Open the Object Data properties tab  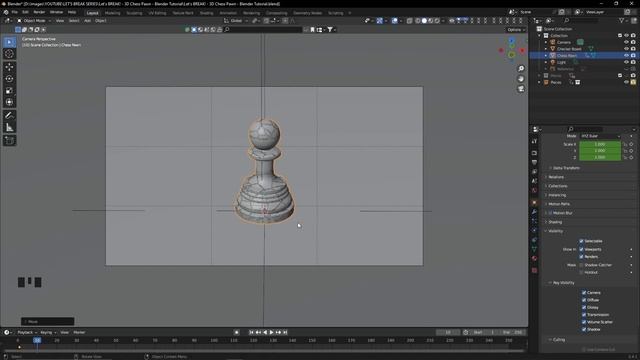point(534,249)
